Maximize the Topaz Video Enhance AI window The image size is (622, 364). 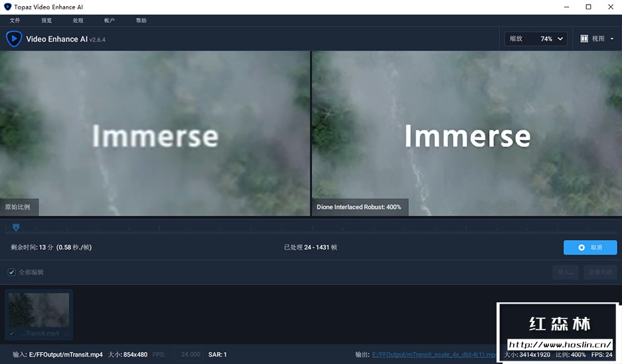tap(588, 7)
